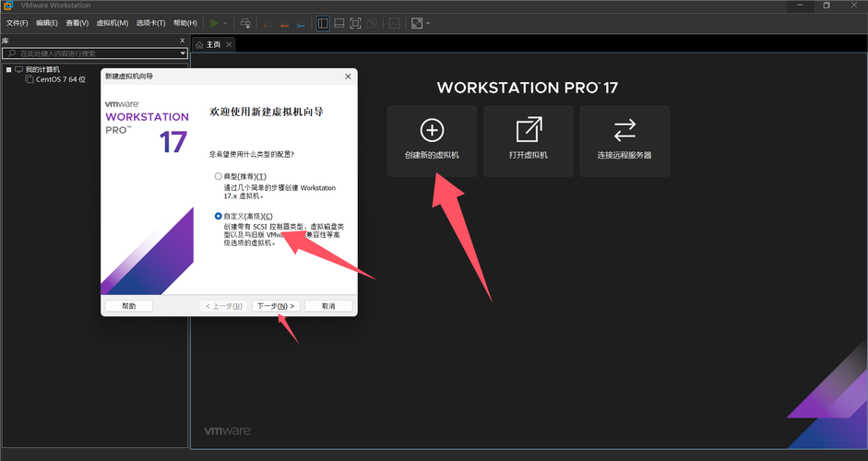The image size is (868, 461).
Task: Switch to the 主页 home tab
Action: 209,44
